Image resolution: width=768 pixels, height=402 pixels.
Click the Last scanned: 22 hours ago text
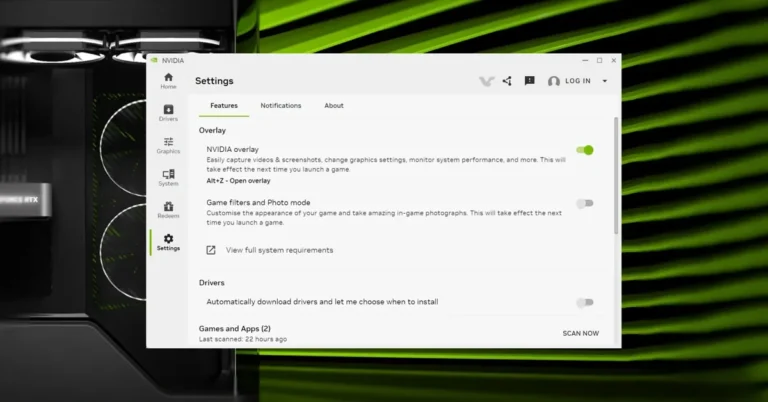(242, 339)
